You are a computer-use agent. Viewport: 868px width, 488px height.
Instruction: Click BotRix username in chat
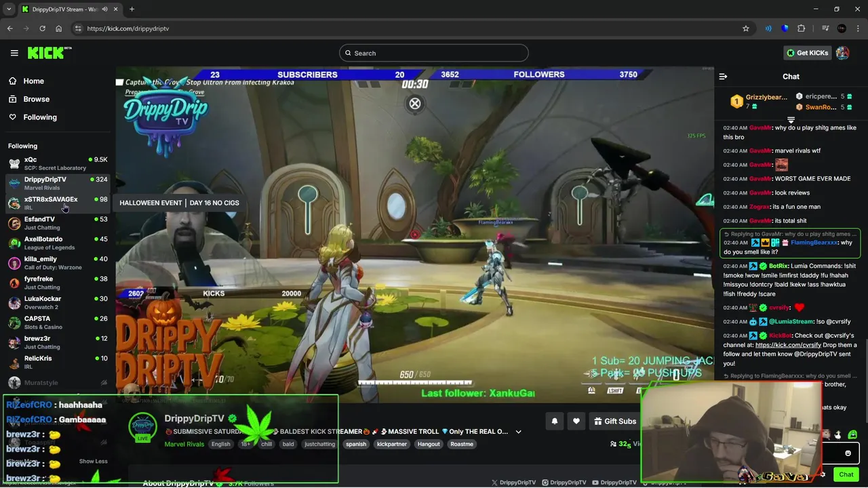pyautogui.click(x=778, y=266)
